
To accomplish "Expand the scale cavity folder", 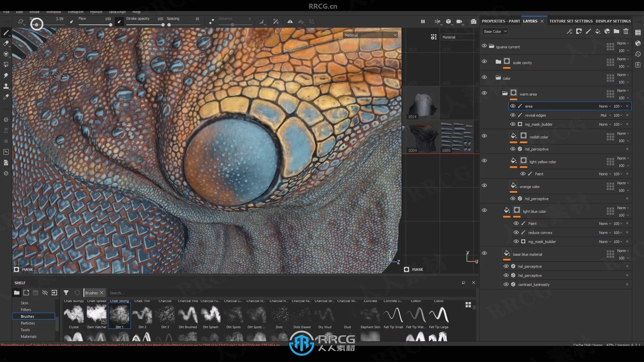I will (498, 62).
